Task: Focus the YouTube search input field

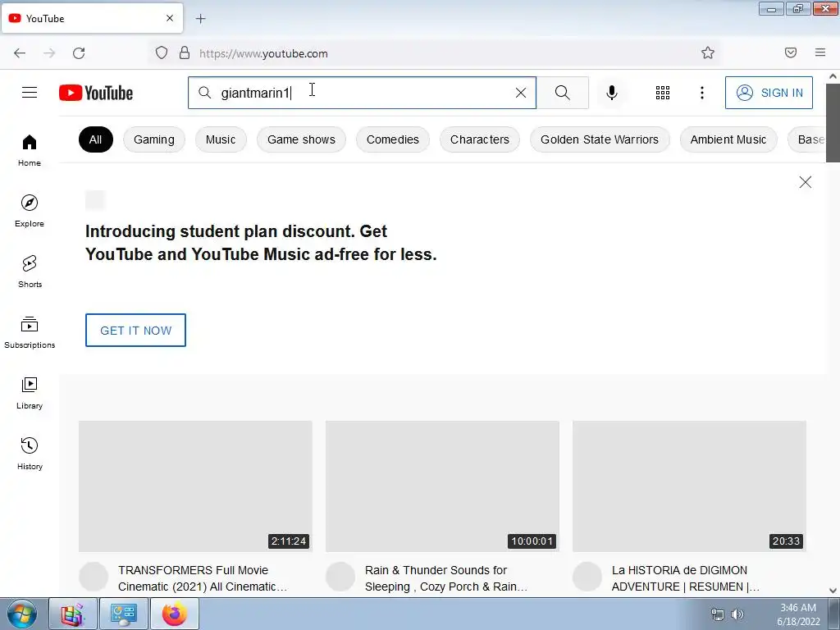Action: (x=362, y=93)
